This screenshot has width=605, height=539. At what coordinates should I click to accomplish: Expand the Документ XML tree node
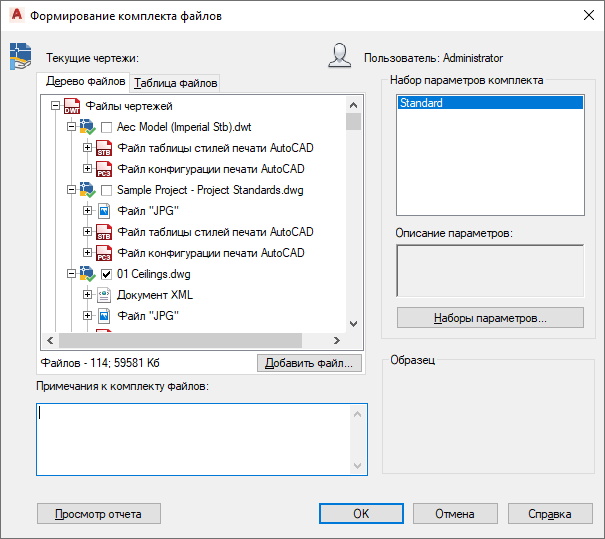[x=87, y=295]
